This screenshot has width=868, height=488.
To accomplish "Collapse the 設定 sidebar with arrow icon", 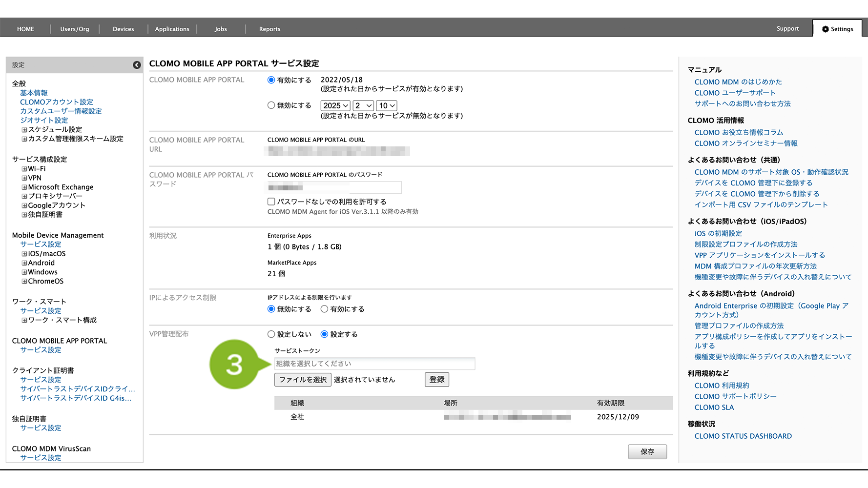I will point(137,65).
